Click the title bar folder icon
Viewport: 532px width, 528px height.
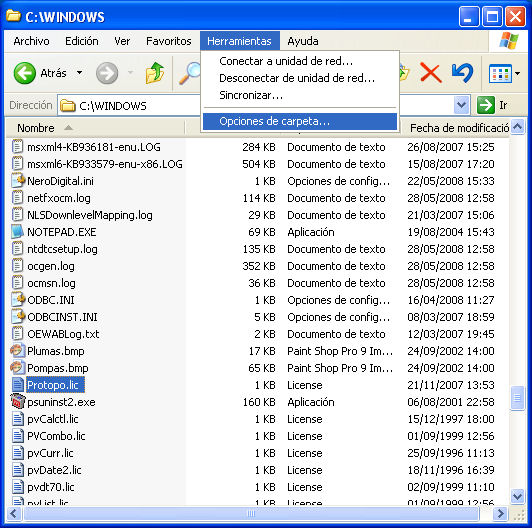click(x=14, y=16)
